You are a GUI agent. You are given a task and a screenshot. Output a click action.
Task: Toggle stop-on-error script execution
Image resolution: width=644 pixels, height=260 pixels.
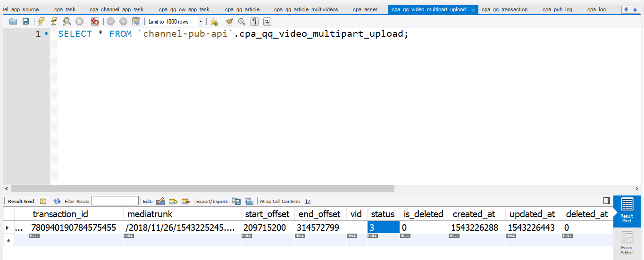click(95, 22)
